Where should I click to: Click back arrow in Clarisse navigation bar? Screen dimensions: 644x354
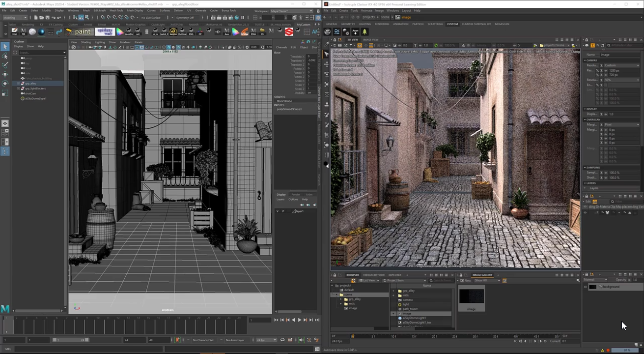(x=326, y=17)
